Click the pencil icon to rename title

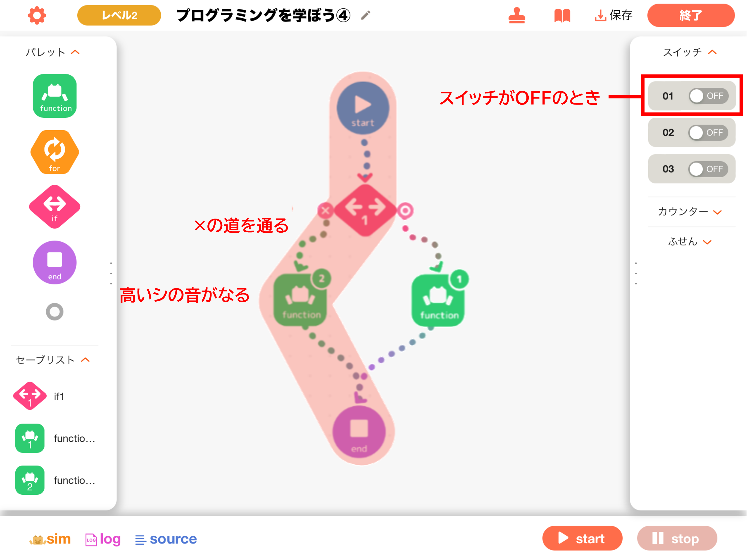366,15
